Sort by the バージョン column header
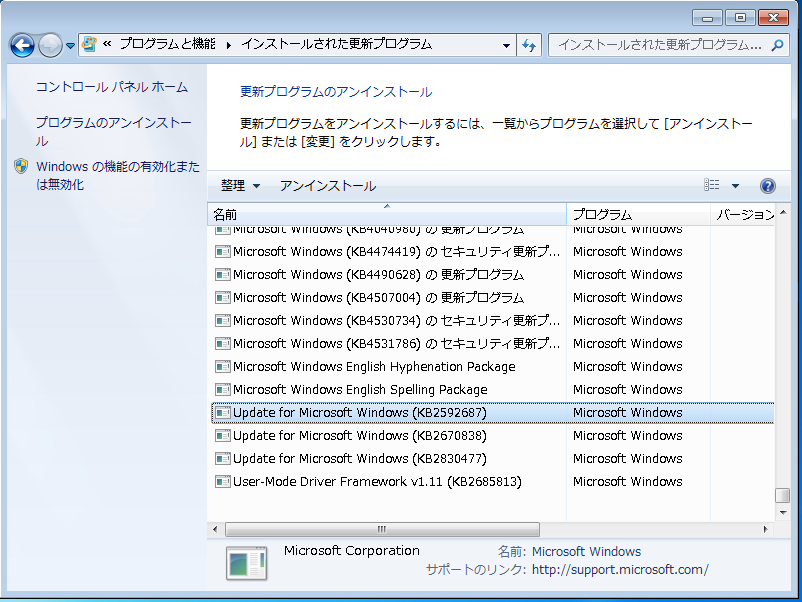The width and height of the screenshot is (802, 602). [743, 214]
